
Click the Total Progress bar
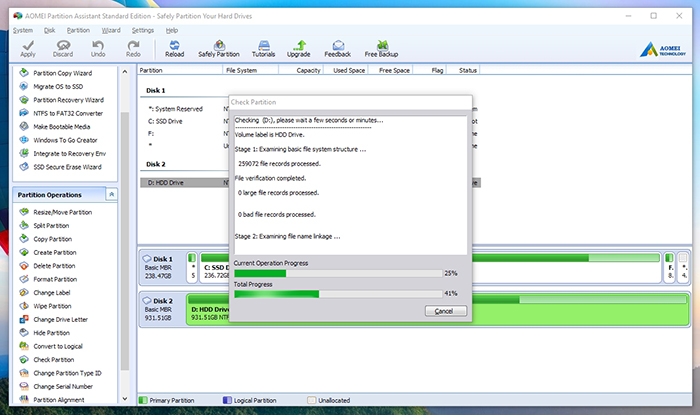pyautogui.click(x=338, y=294)
